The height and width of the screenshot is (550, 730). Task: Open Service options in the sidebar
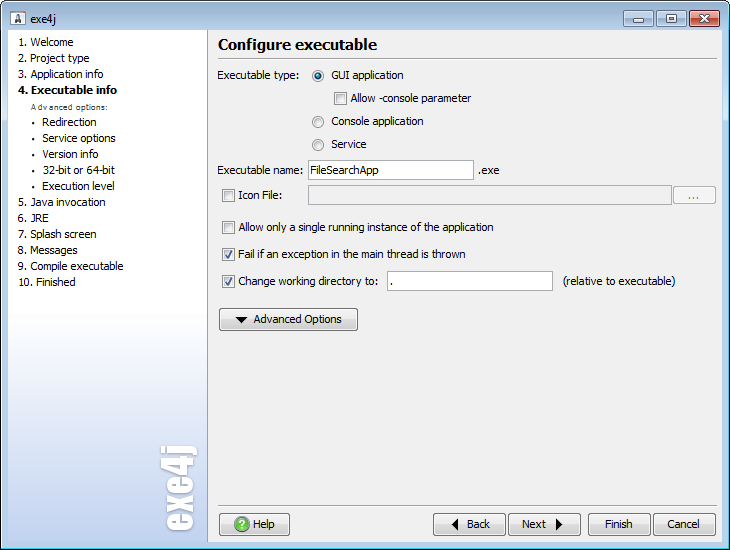coord(79,138)
